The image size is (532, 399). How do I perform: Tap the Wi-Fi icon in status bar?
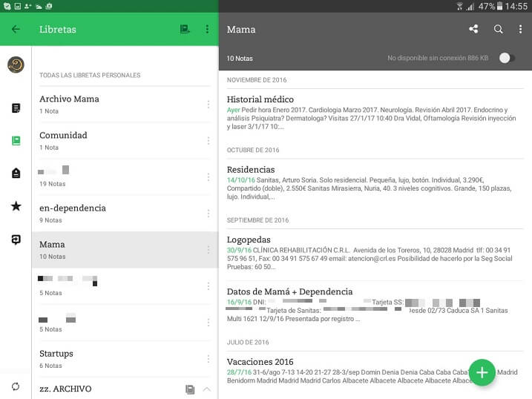click(459, 6)
